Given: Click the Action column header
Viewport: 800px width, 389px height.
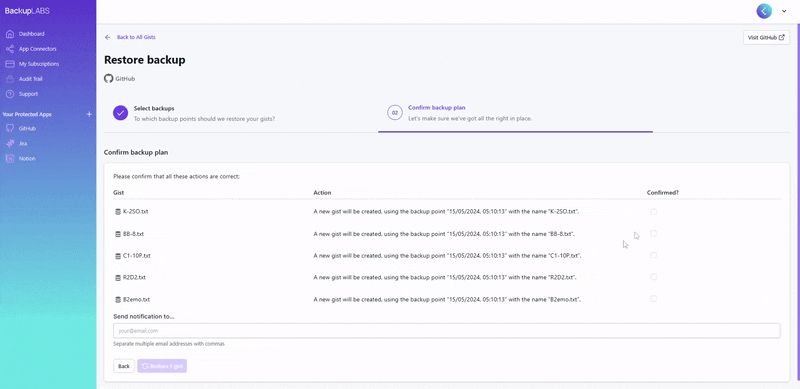Looking at the screenshot, I should pos(322,193).
